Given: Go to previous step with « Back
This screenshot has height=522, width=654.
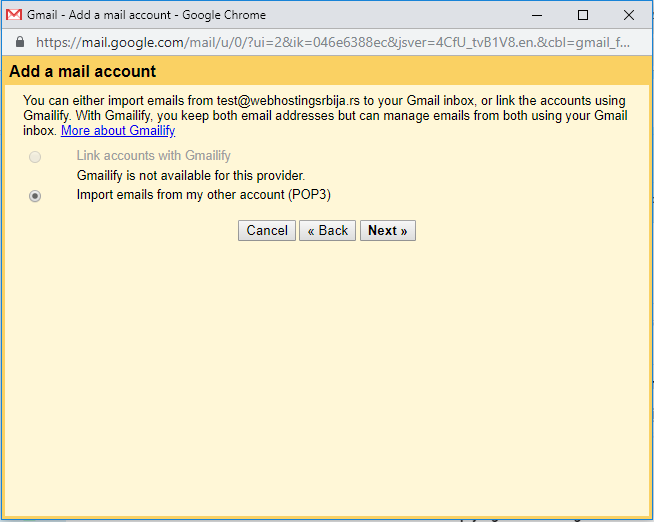Looking at the screenshot, I should point(327,231).
